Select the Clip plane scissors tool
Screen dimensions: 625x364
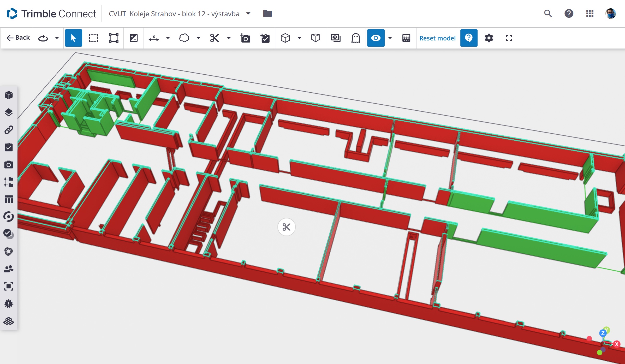[x=215, y=38]
